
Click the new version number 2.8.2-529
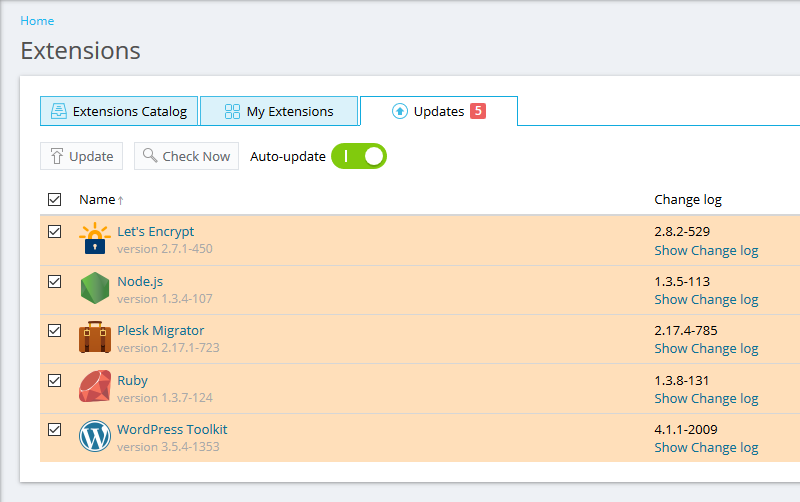pos(682,232)
